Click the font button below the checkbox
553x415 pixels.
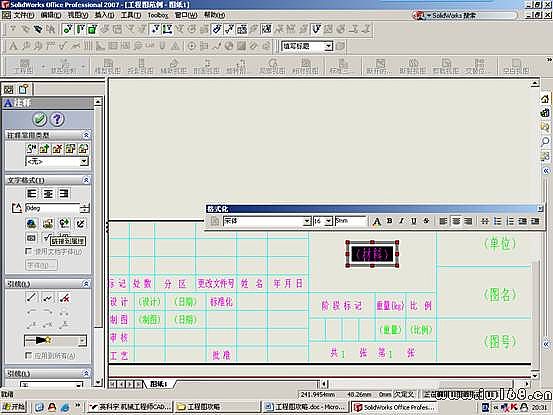click(x=41, y=265)
